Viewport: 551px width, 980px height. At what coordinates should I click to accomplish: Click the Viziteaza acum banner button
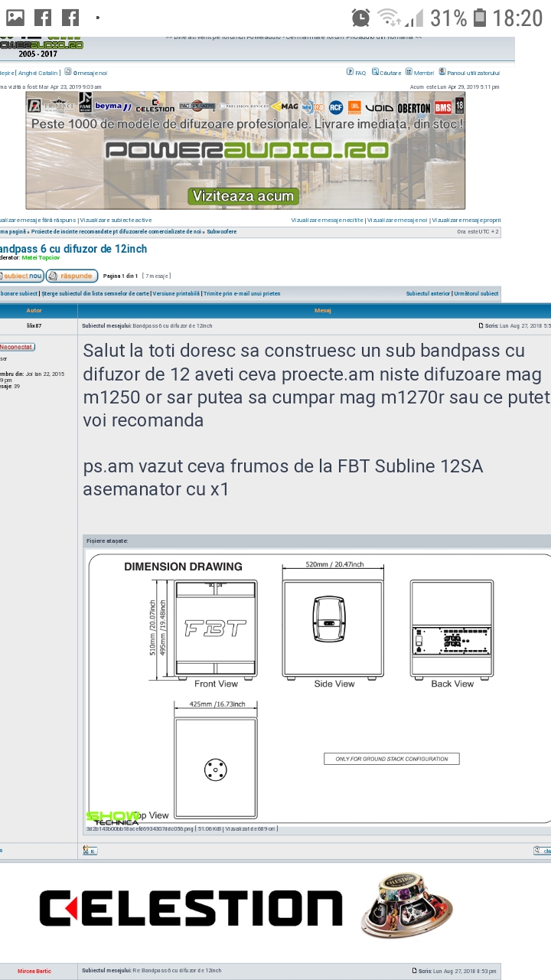point(243,196)
